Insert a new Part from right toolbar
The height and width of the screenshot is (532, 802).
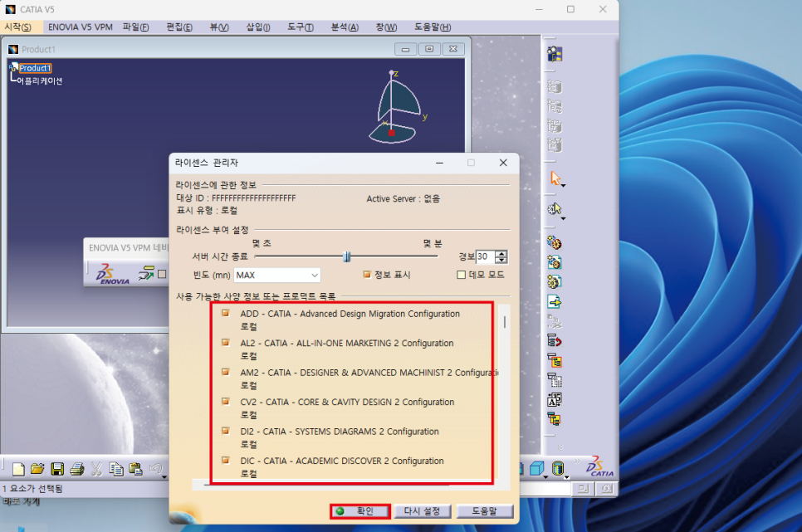[555, 282]
